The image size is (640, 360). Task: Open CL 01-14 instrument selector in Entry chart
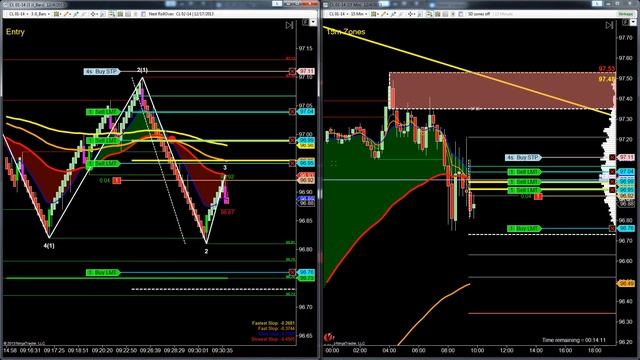18,14
